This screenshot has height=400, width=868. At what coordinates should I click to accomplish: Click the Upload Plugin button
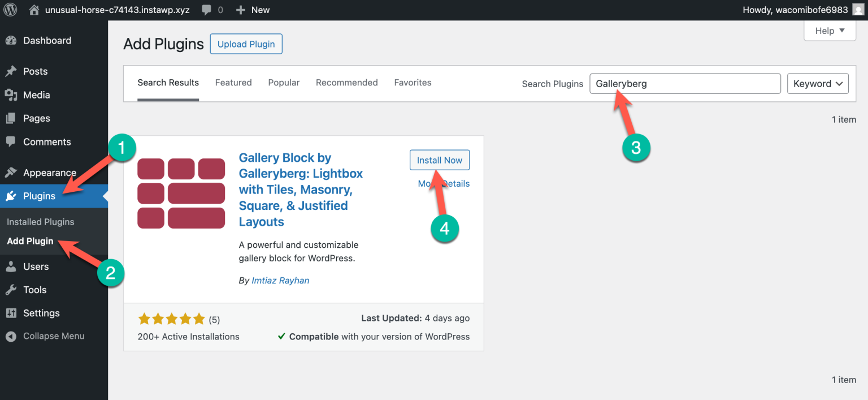click(246, 44)
